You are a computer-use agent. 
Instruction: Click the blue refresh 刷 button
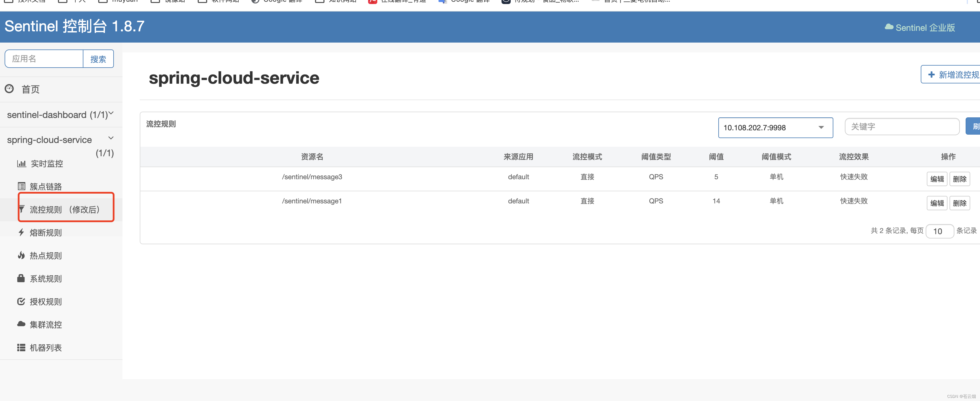click(x=973, y=126)
